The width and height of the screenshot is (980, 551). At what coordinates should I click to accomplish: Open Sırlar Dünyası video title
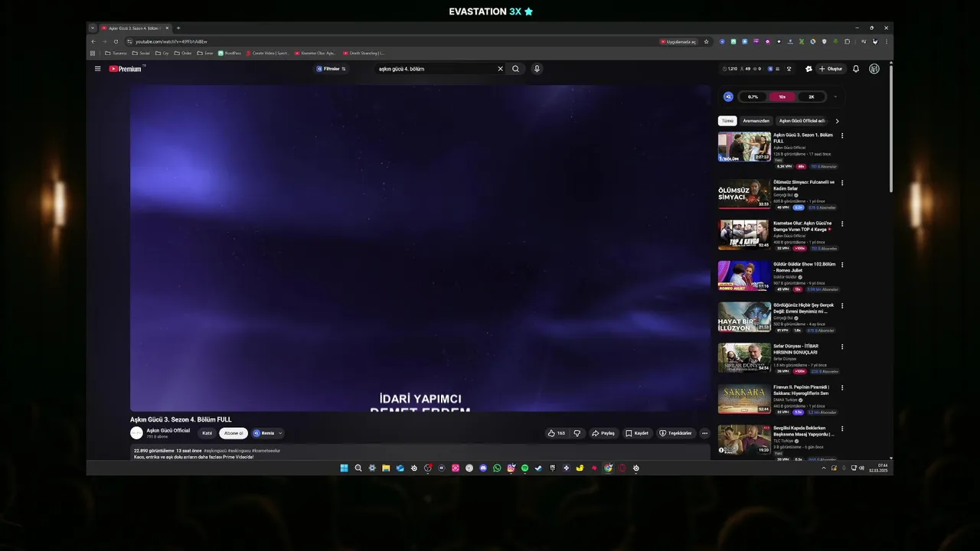click(795, 349)
